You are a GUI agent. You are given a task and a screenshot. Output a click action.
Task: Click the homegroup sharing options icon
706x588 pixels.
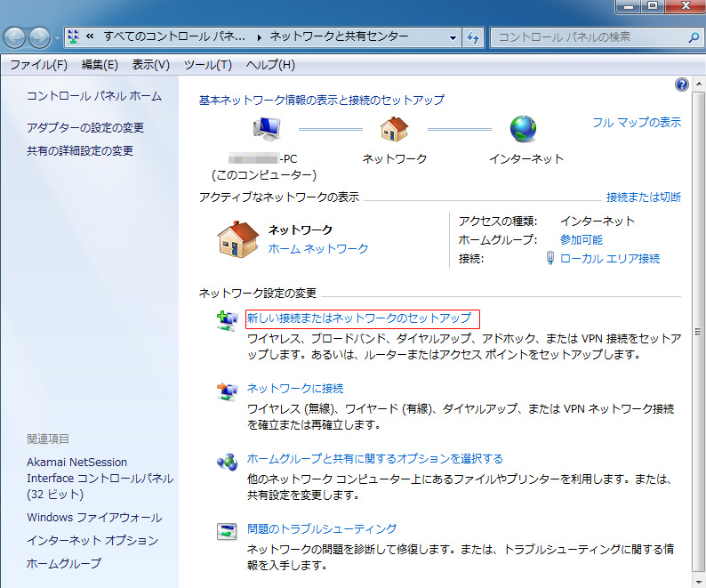tap(227, 462)
